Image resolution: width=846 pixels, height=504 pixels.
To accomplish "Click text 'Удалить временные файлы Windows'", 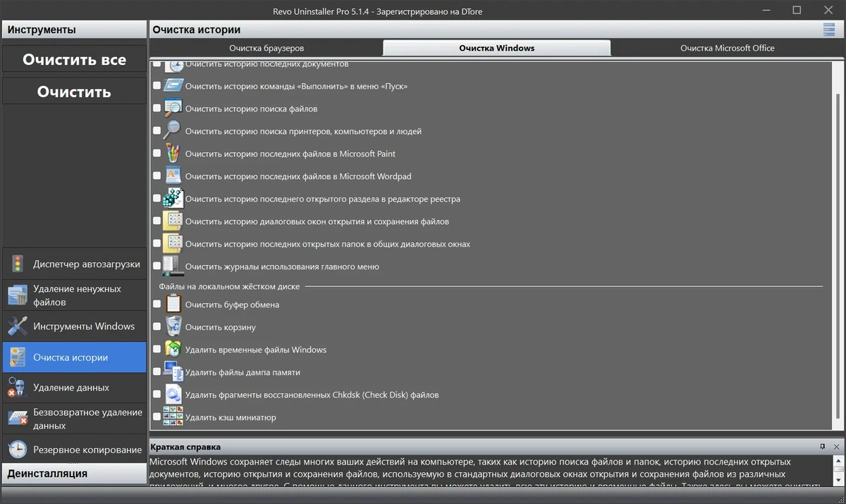I will click(256, 350).
